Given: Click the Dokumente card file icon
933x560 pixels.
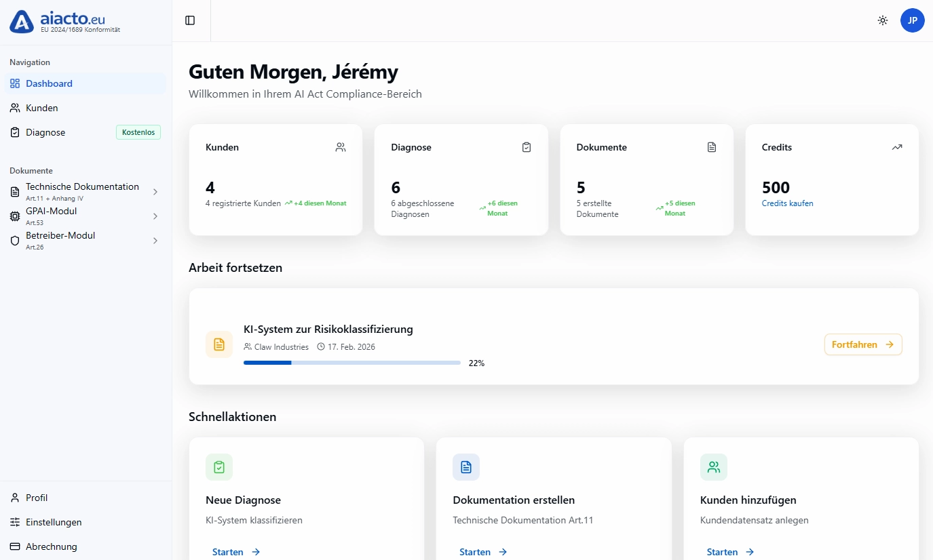Looking at the screenshot, I should coord(711,147).
